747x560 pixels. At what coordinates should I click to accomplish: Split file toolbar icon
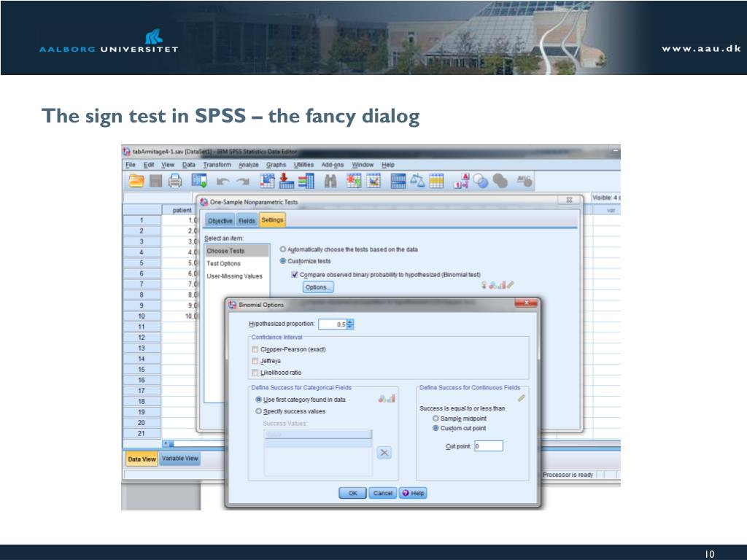398,181
